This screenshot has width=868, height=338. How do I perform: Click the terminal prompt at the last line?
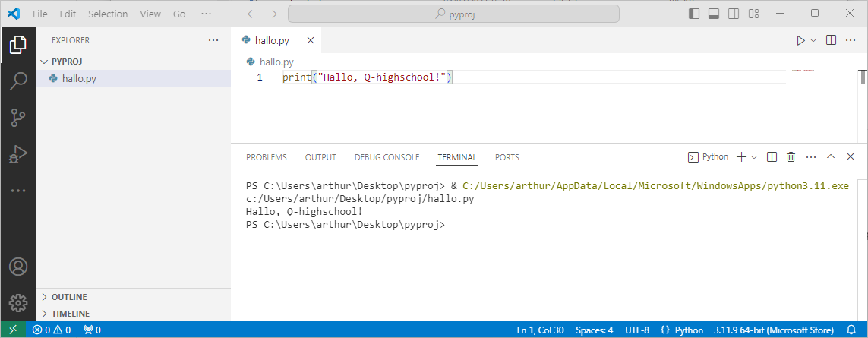(x=346, y=224)
